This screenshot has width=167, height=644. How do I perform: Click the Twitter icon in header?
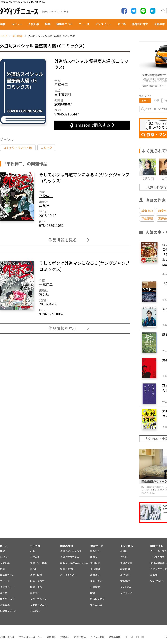134,11
